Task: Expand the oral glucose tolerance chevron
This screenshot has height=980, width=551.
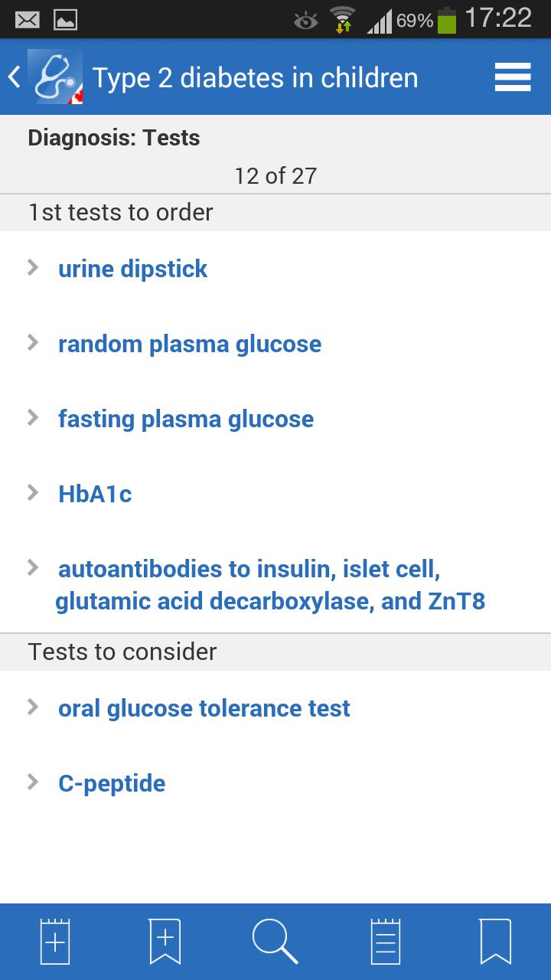Action: (x=32, y=707)
